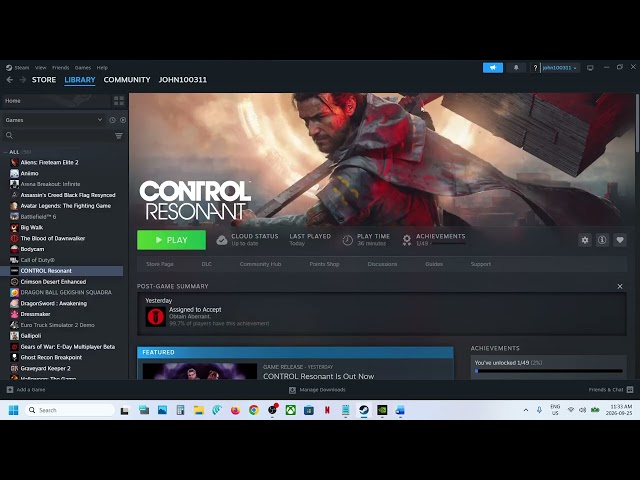This screenshot has height=480, width=640.
Task: Open the View menu
Action: pos(40,68)
